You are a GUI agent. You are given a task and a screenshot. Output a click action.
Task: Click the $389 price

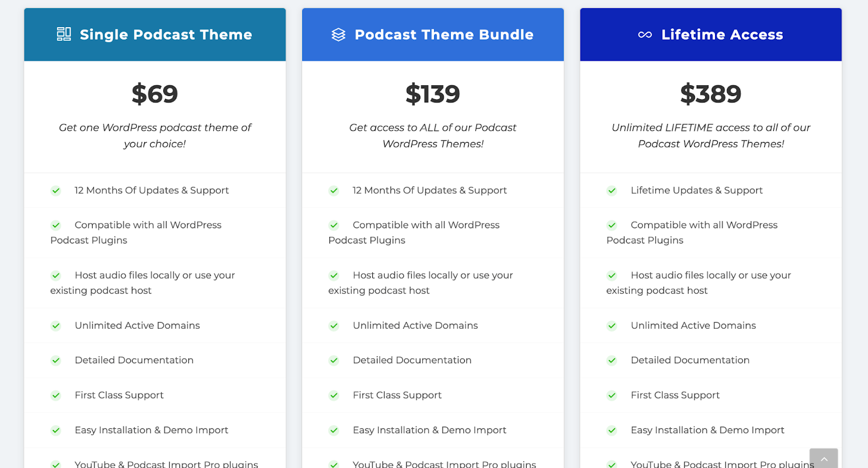711,94
